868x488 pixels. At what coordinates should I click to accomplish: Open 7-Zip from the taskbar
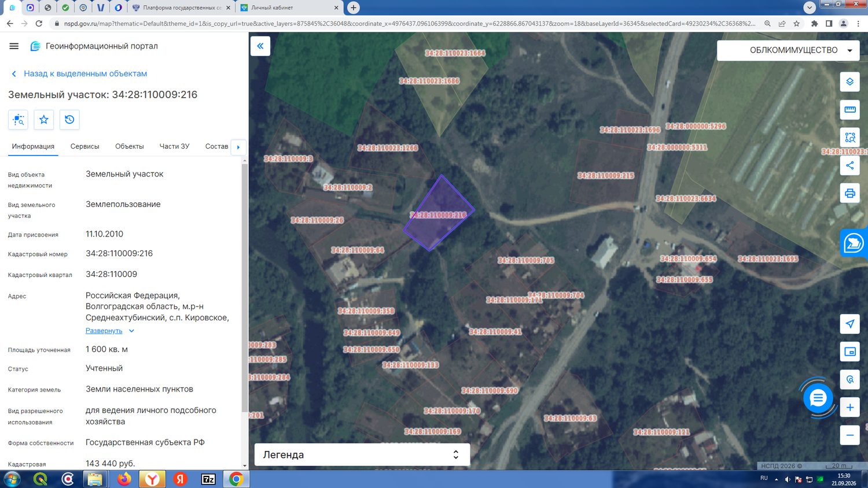pyautogui.click(x=208, y=479)
